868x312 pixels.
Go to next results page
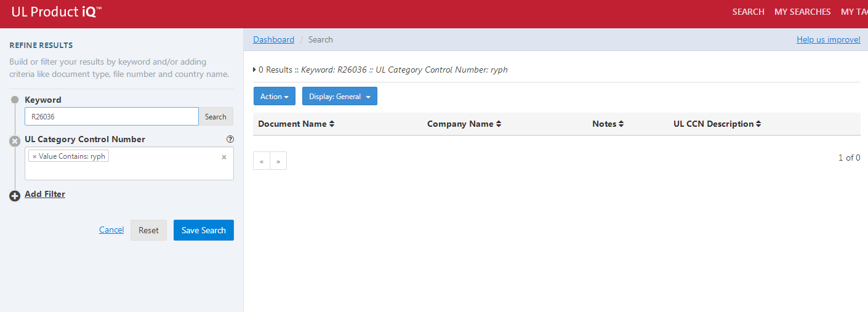tap(278, 161)
